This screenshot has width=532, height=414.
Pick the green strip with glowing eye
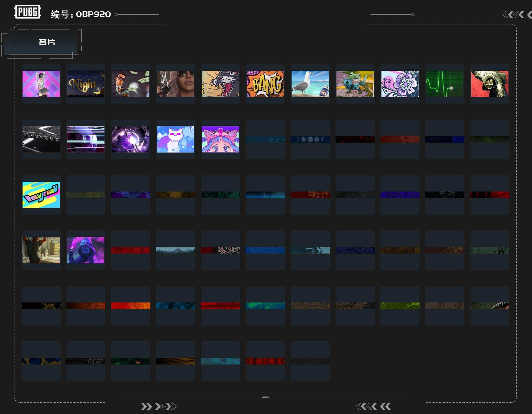(x=131, y=361)
